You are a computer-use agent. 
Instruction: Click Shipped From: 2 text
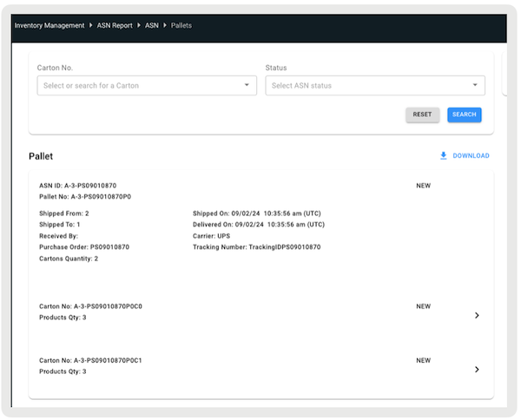pyautogui.click(x=64, y=213)
